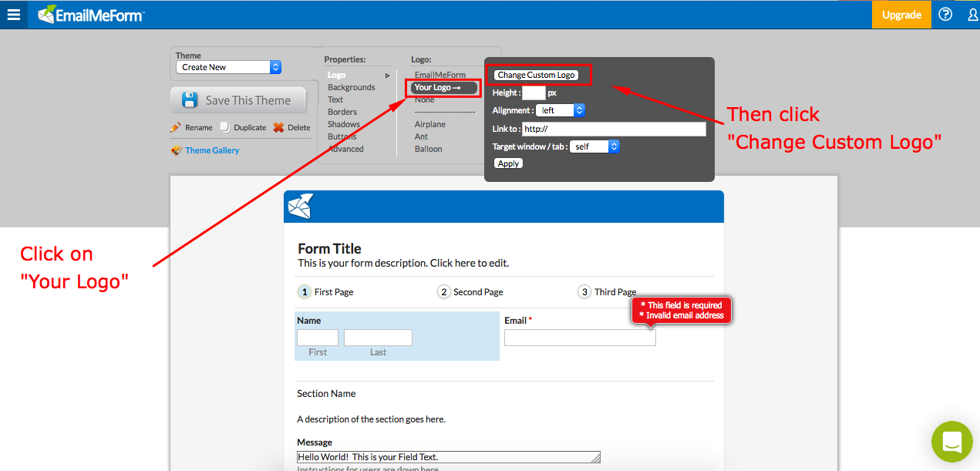
Task: Go to Second Page step
Action: pos(470,292)
